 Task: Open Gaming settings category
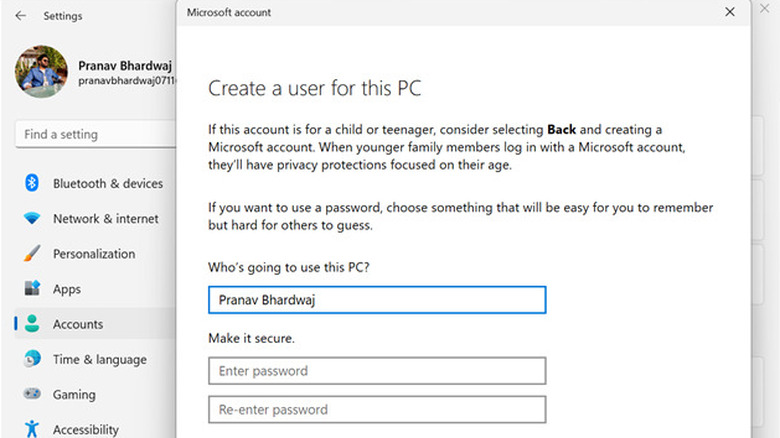click(x=74, y=395)
